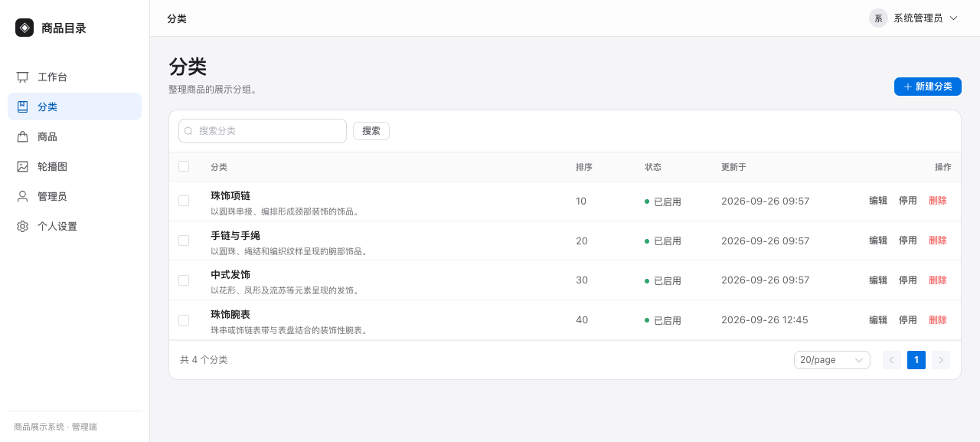Check the 珠饰腕表 row checkbox
This screenshot has height=442, width=980.
184,320
